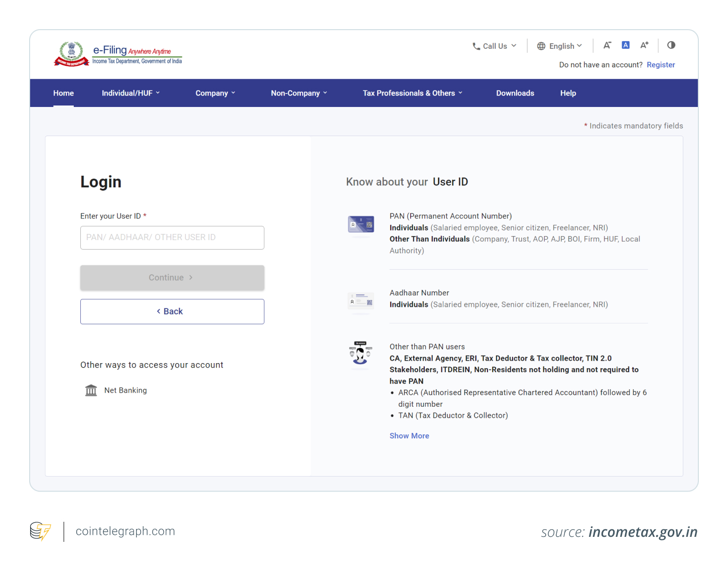
Task: Click the Continue button
Action: pyautogui.click(x=172, y=278)
